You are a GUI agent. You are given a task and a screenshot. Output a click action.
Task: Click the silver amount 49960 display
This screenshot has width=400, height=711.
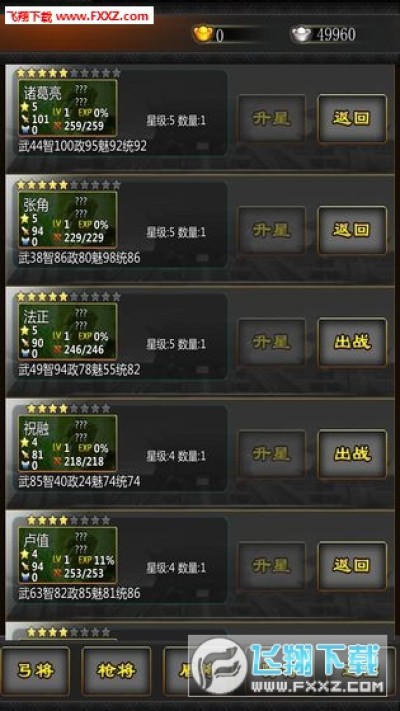pyautogui.click(x=336, y=34)
